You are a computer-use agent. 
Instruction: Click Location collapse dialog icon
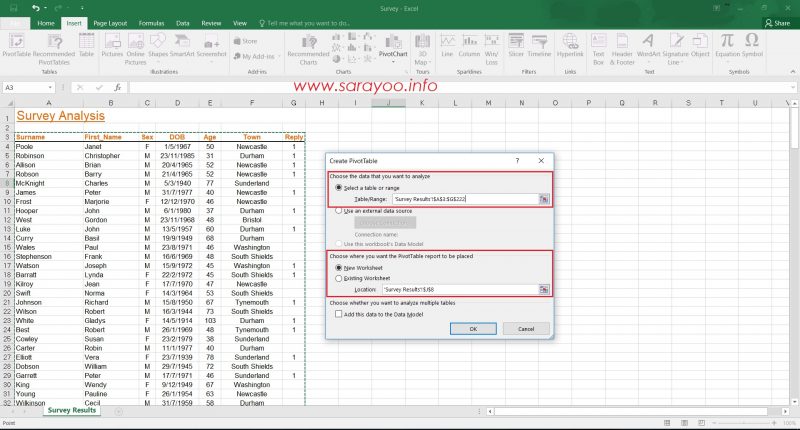point(544,289)
